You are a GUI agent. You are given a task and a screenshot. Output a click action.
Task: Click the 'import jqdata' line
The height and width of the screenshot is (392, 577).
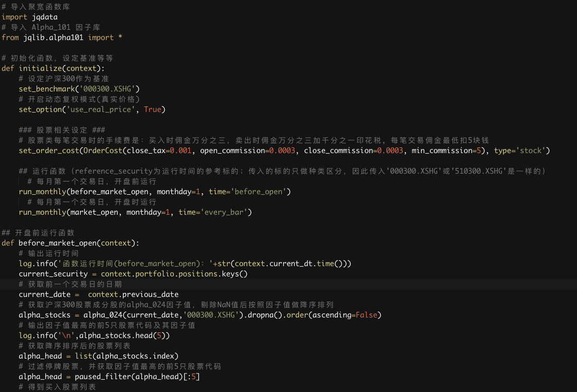(x=29, y=17)
